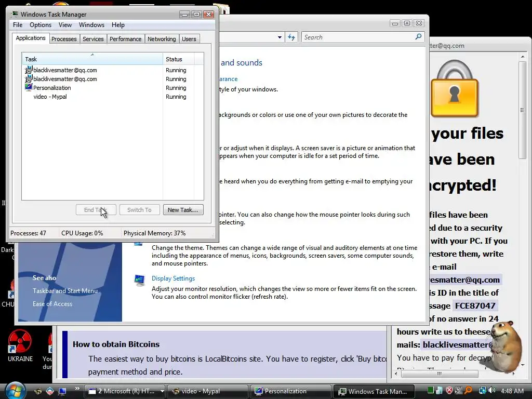Click the magnifier icon in Personalization search box
This screenshot has height=399, width=532.
[418, 37]
